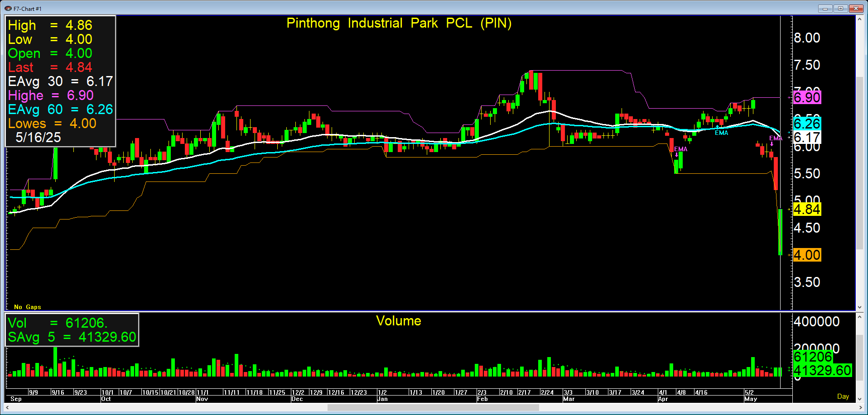Click the Oct month label on time axis
The width and height of the screenshot is (868, 415).
[x=106, y=399]
